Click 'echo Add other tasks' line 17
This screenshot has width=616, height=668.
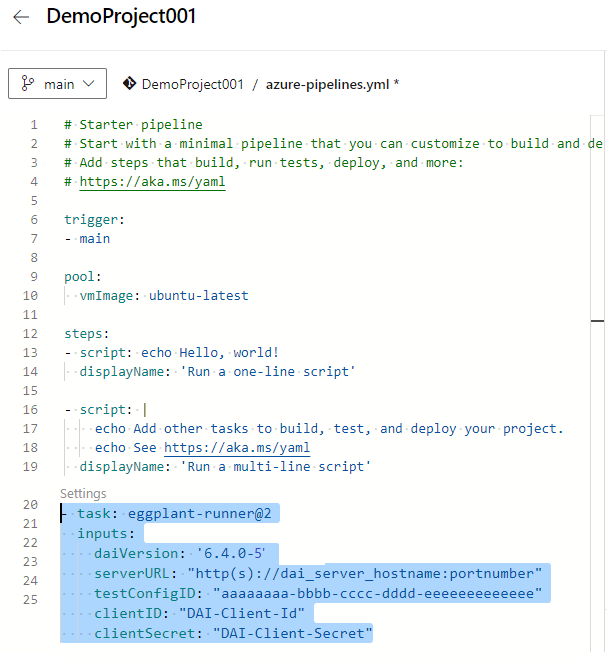329,429
